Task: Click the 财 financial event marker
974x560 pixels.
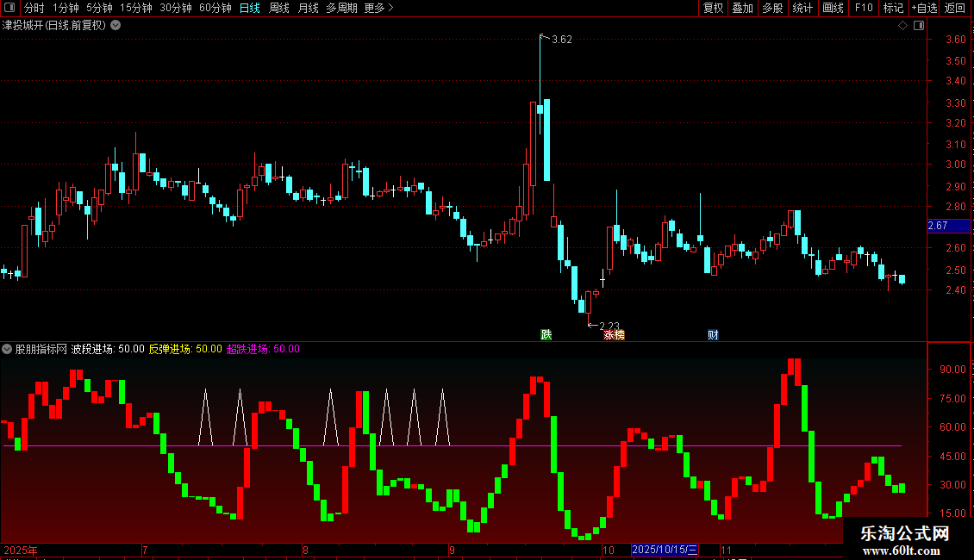Action: point(713,334)
